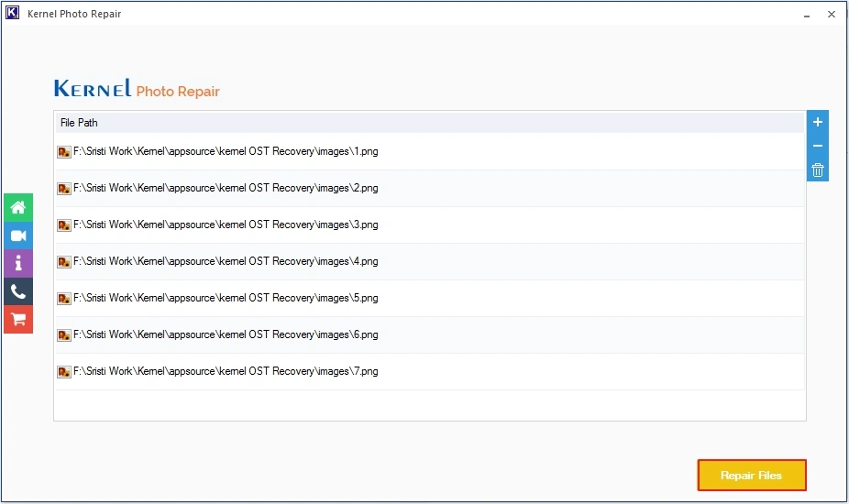
Task: Add files with the plus icon
Action: click(x=818, y=123)
